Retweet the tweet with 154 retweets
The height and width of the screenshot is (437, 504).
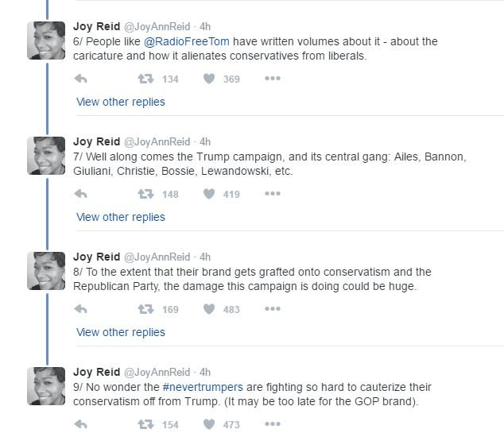pos(145,425)
